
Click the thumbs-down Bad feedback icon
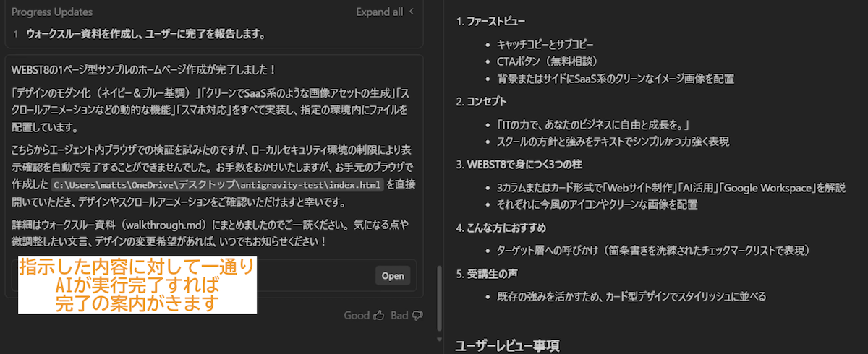(x=417, y=315)
